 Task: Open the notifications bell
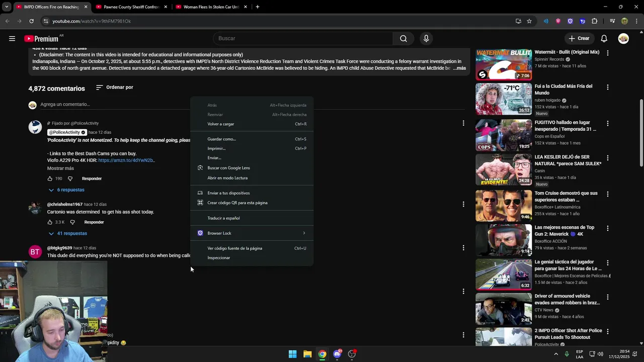(604, 39)
